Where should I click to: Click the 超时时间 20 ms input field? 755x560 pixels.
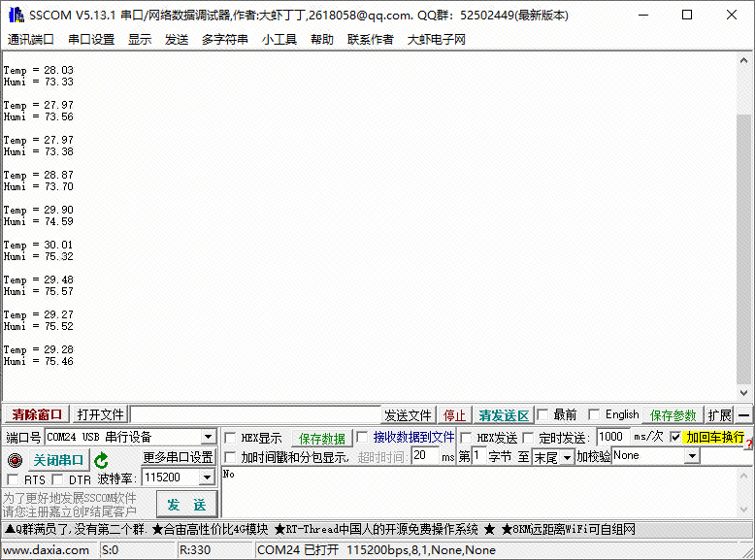click(425, 455)
